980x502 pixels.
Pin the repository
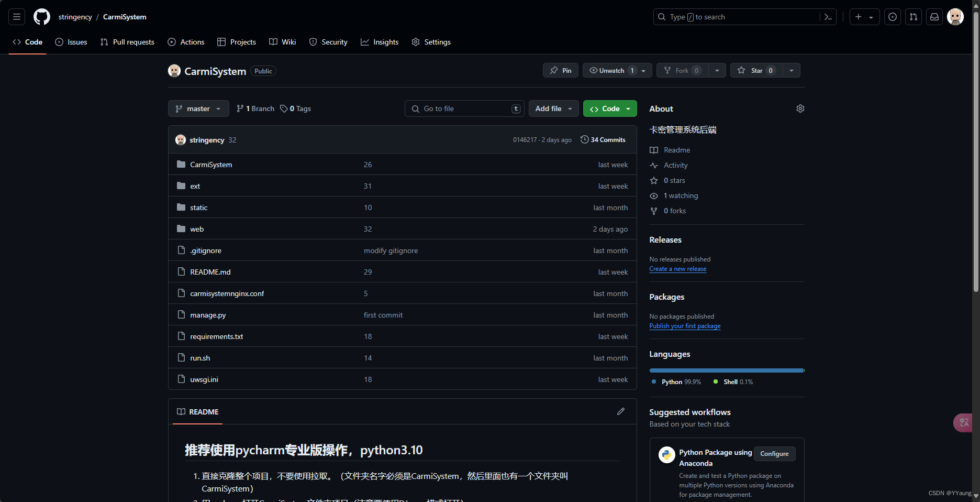click(560, 70)
